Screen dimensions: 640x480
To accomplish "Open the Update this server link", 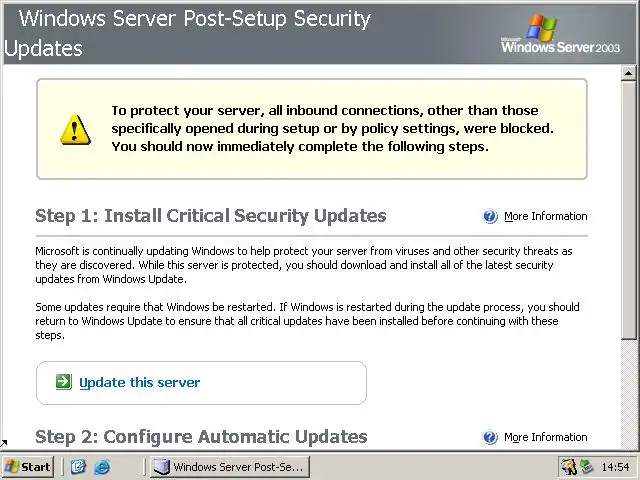I will coord(139,382).
